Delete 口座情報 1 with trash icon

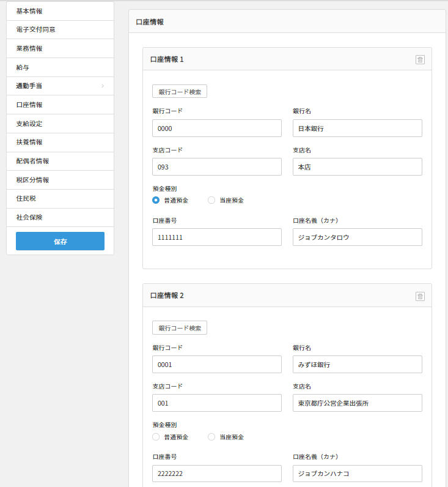420,59
